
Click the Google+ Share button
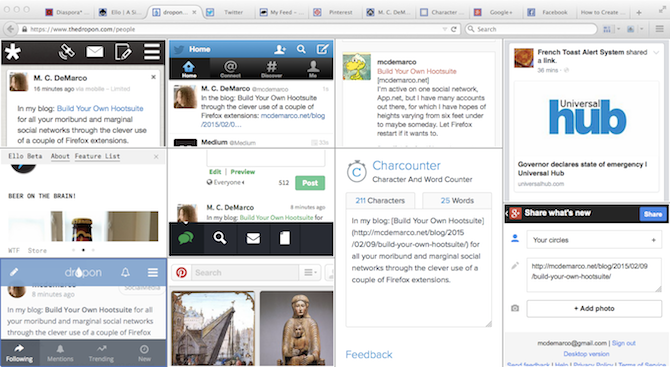(x=652, y=214)
